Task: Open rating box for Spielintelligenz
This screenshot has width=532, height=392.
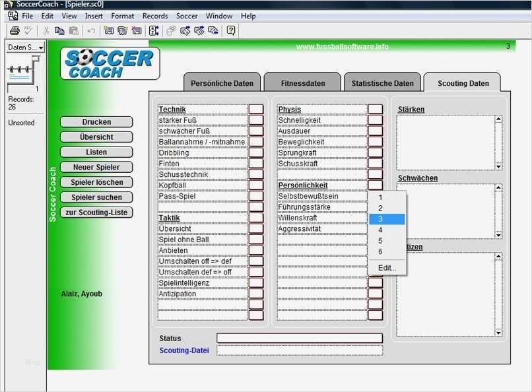Action: point(256,283)
